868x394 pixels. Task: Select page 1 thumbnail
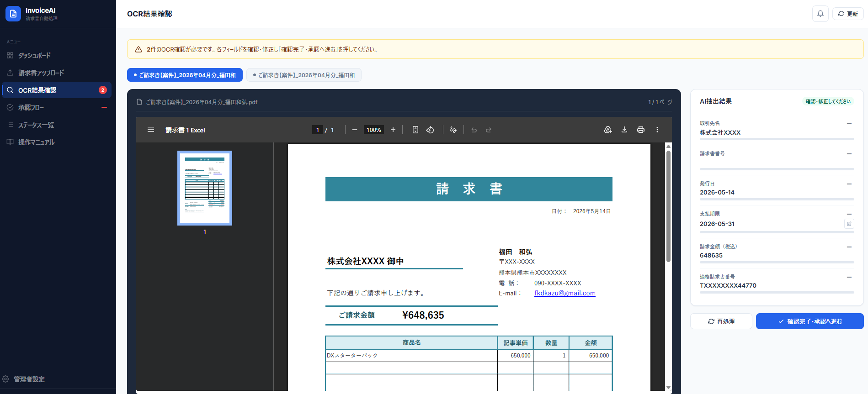[x=205, y=188]
